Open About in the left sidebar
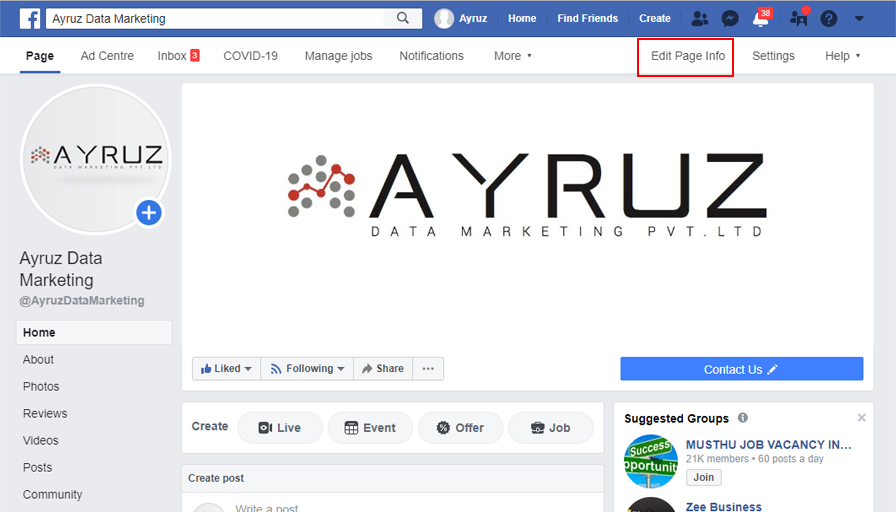The image size is (896, 512). click(x=38, y=359)
